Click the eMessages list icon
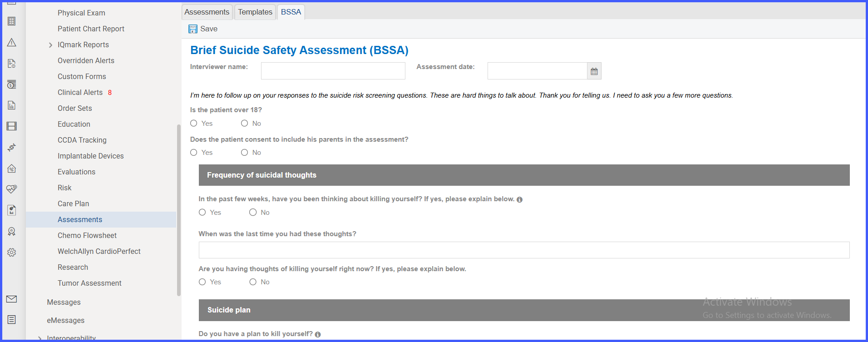Viewport: 868px width, 342px height. coord(12,320)
